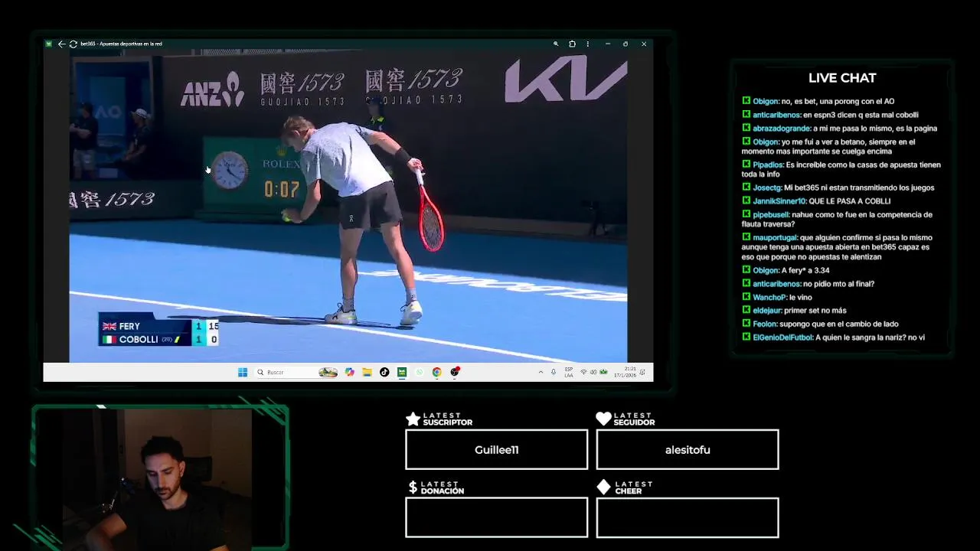Image resolution: width=980 pixels, height=551 pixels.
Task: Click Guillee11 latest subscriber box
Action: 496,449
